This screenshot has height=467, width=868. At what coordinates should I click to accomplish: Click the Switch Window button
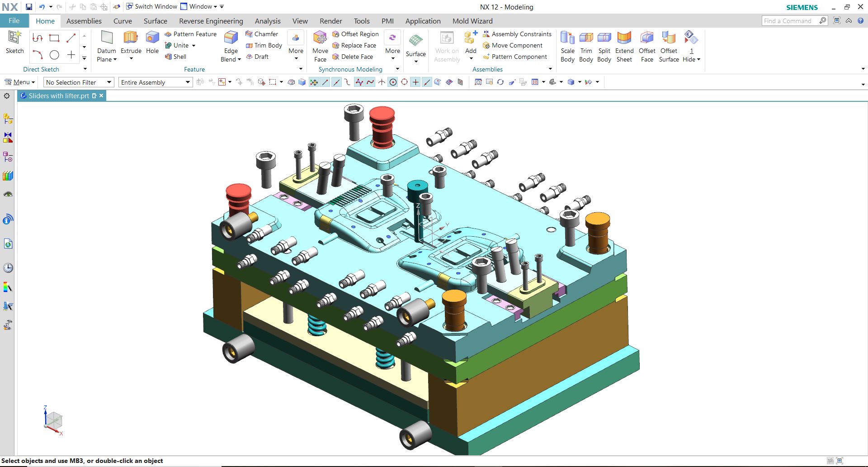pyautogui.click(x=151, y=6)
